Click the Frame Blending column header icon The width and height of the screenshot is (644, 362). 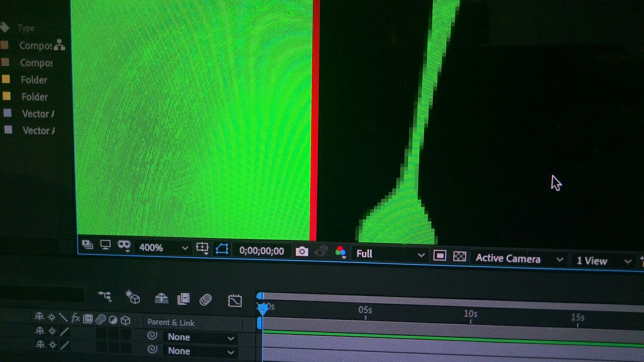tap(88, 319)
